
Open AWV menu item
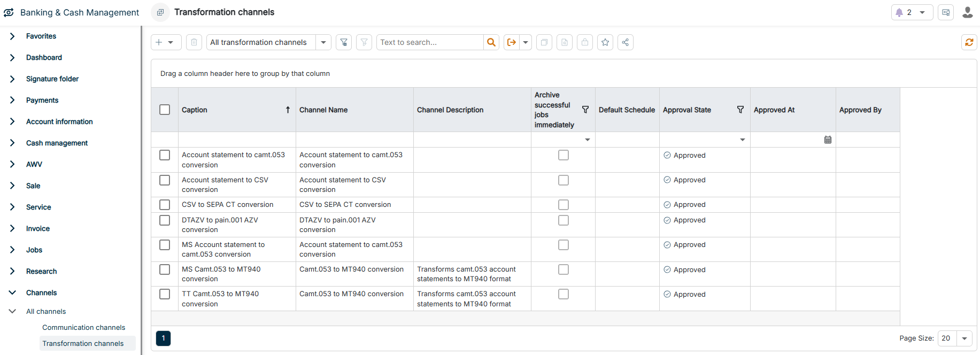pyautogui.click(x=34, y=165)
